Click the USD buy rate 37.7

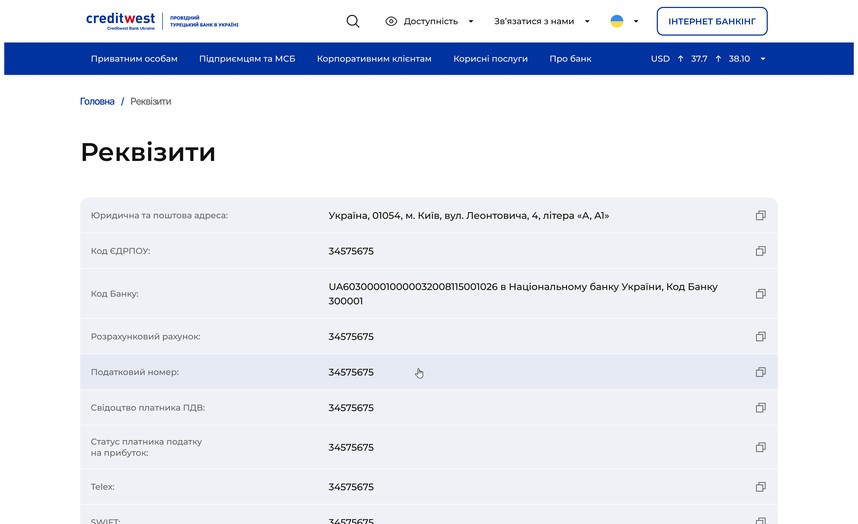[699, 59]
